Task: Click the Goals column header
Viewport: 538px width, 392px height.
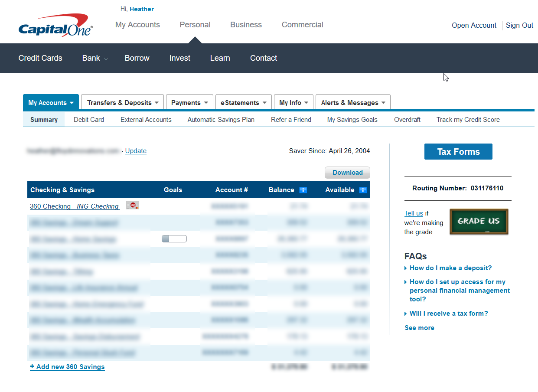Action: point(173,190)
